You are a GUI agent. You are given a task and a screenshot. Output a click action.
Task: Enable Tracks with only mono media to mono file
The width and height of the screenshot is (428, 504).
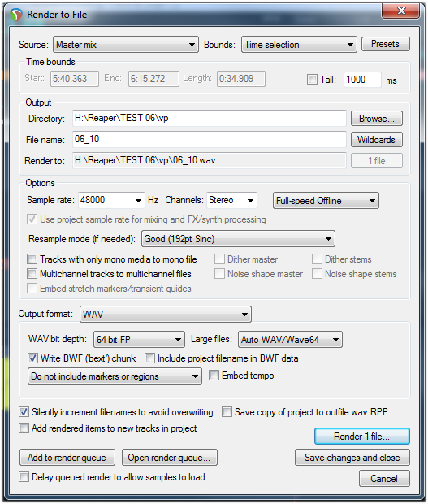click(32, 259)
